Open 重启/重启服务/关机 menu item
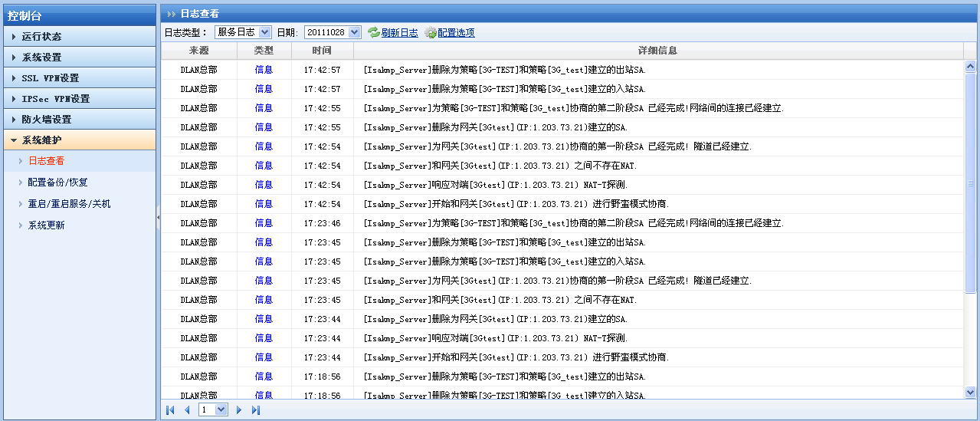This screenshot has height=421, width=980. click(x=69, y=204)
